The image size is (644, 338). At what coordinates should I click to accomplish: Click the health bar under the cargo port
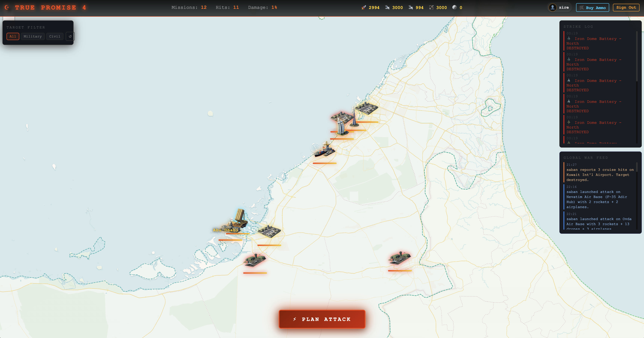[325, 163]
